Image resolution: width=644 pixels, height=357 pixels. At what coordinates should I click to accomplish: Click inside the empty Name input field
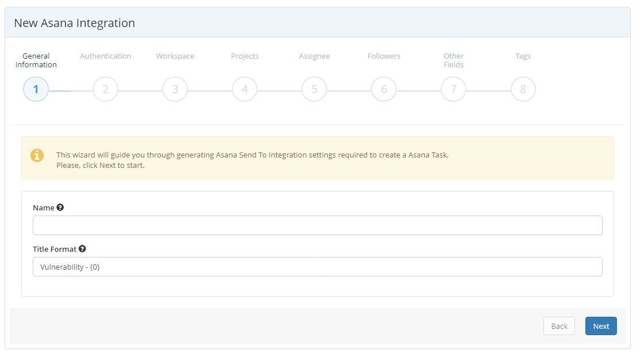pos(317,225)
